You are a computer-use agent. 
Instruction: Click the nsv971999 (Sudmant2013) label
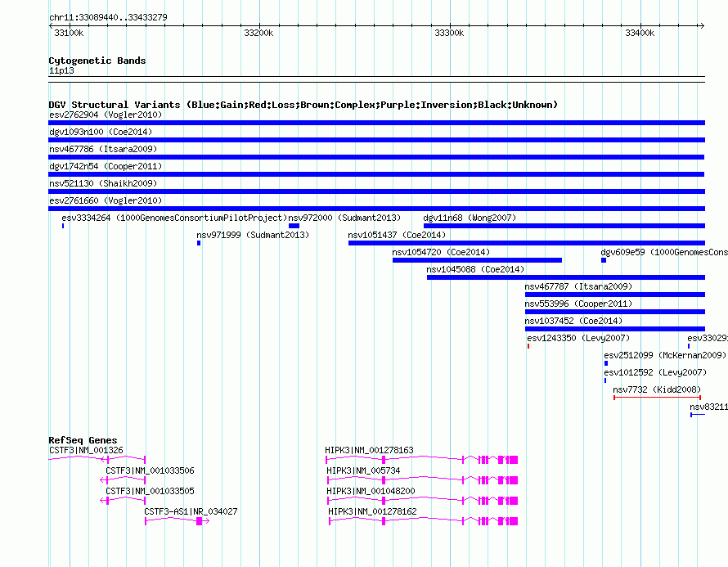click(x=253, y=235)
